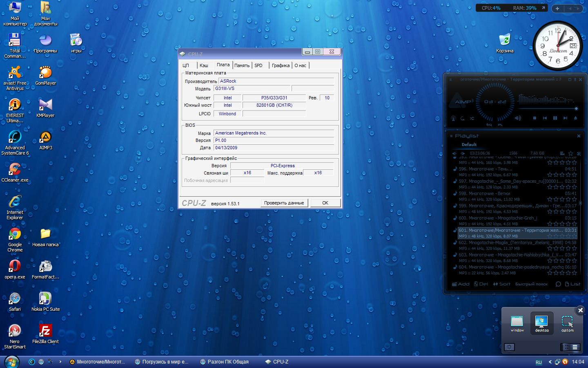The height and width of the screenshot is (368, 588).
Task: Adjust the AIMP track position slider
Action: pos(547,109)
